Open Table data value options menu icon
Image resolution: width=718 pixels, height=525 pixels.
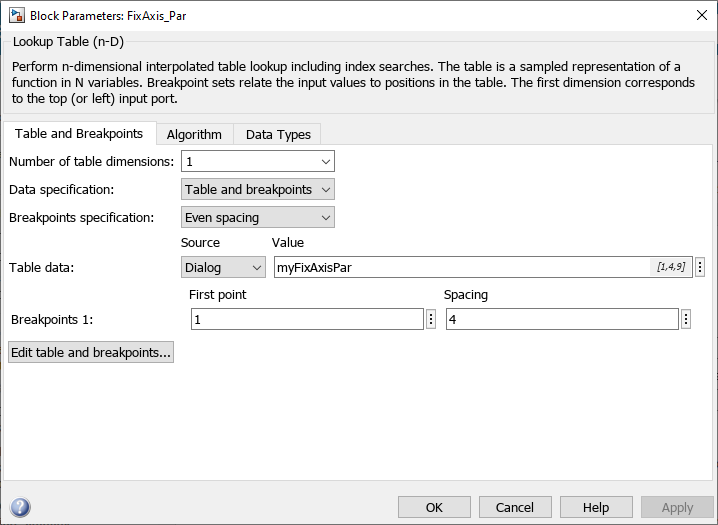700,267
